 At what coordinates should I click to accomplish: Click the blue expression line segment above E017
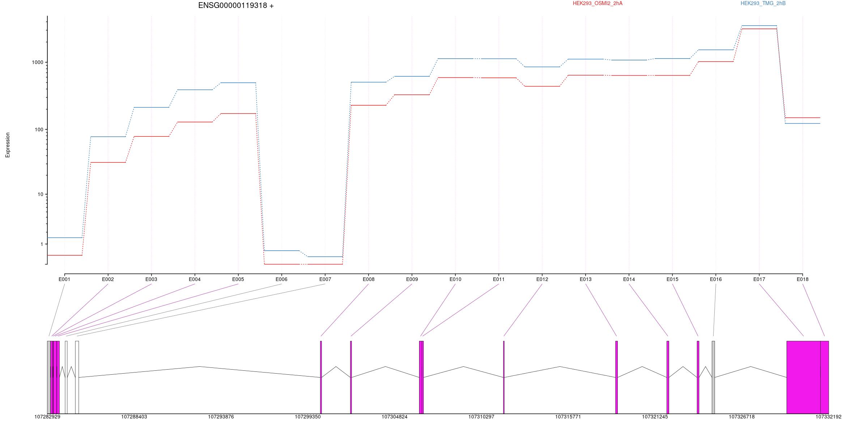click(759, 26)
